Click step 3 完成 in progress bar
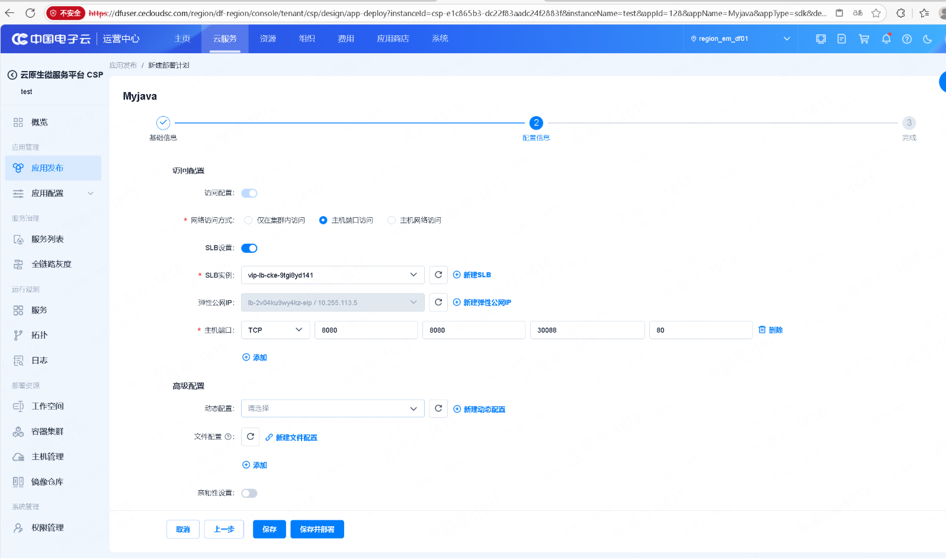The width and height of the screenshot is (946, 560). 909,123
